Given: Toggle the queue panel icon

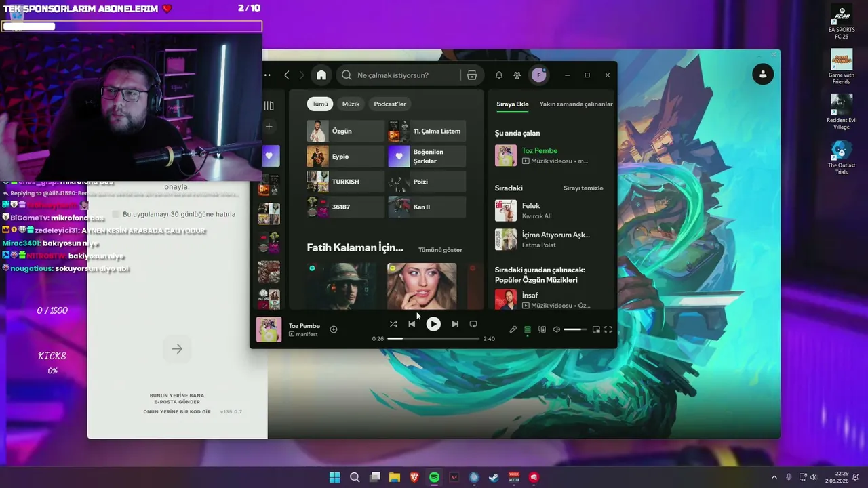Looking at the screenshot, I should [x=528, y=329].
